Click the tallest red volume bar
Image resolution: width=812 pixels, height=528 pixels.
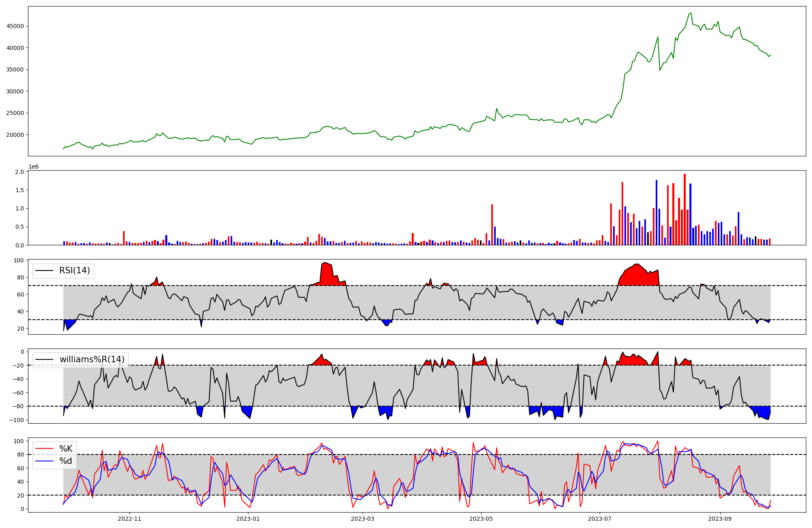pos(685,210)
